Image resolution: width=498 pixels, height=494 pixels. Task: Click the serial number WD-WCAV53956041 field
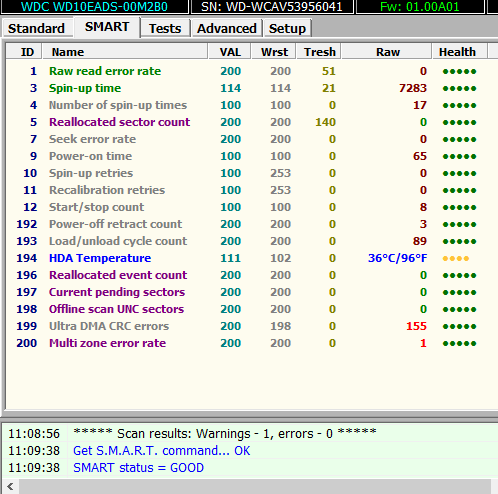click(272, 7)
